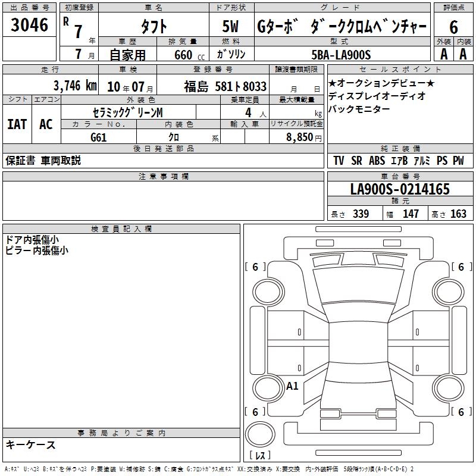476x476 pixels.
Task: Click the [レス] spare tire label
Action: tap(260, 455)
